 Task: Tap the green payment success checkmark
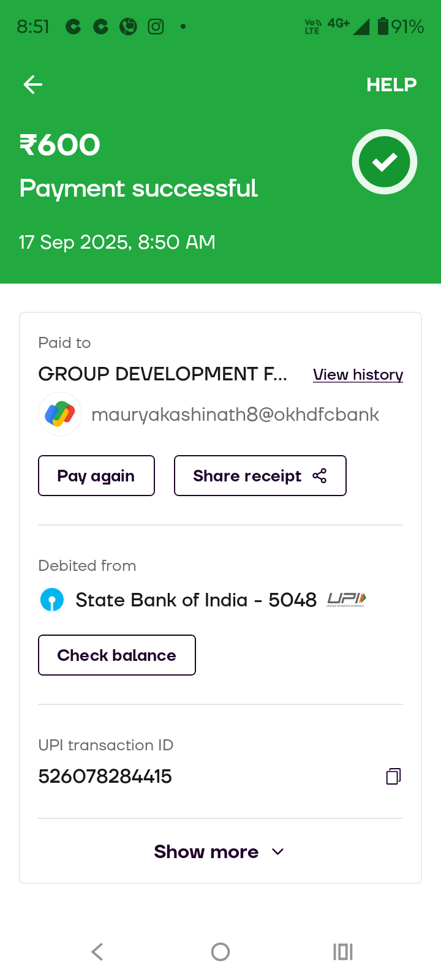pyautogui.click(x=385, y=162)
